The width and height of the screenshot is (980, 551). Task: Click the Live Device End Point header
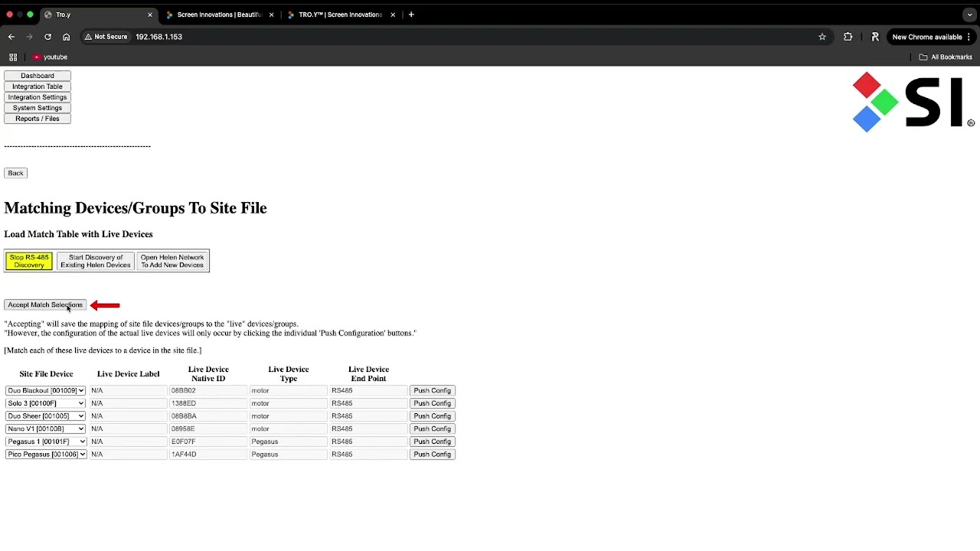[x=368, y=373]
